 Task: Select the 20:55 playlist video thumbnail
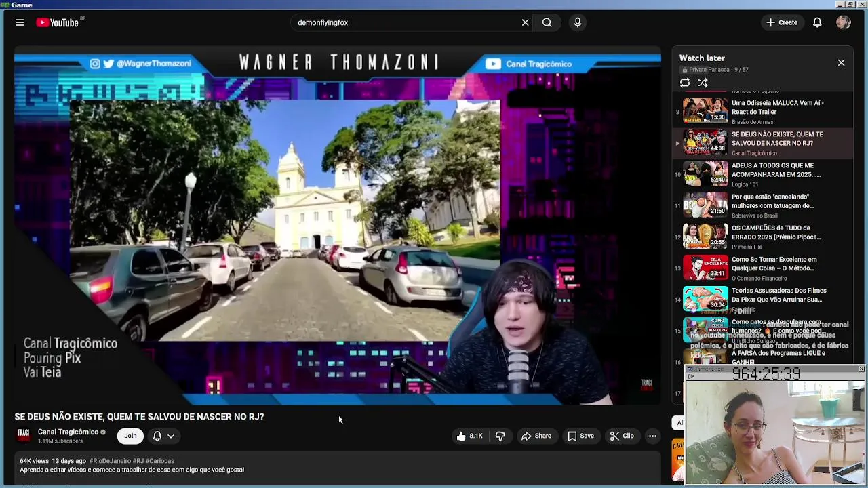tap(705, 236)
